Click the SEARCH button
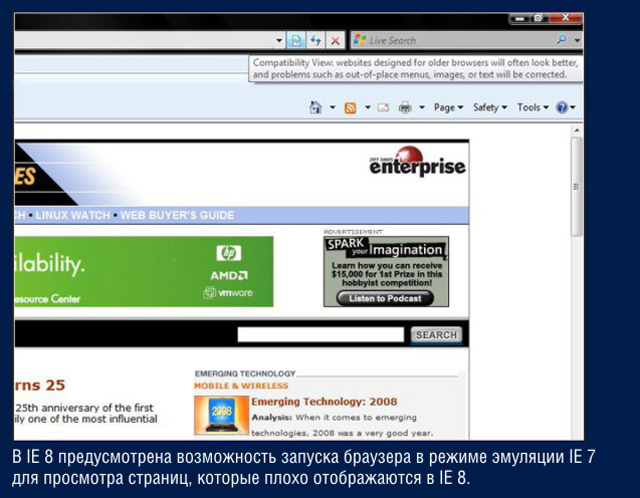 click(436, 335)
